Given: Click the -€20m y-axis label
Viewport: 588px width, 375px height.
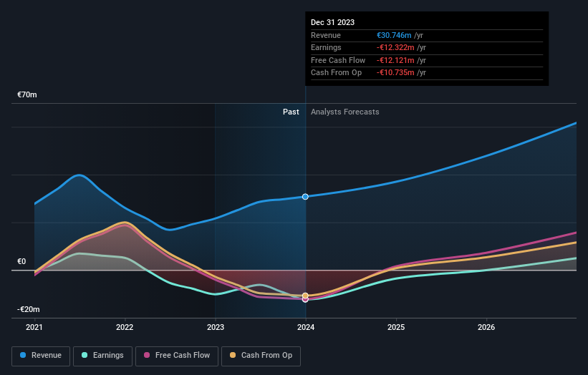Looking at the screenshot, I should click(x=29, y=309).
